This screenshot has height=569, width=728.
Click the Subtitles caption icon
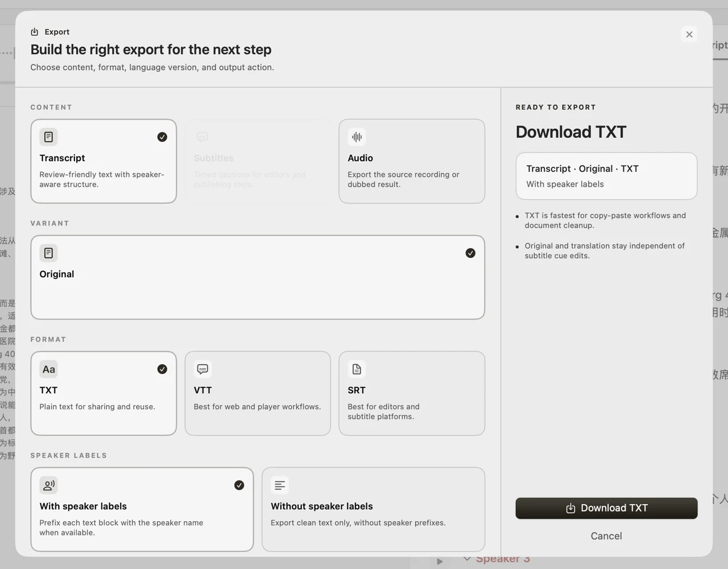202,137
